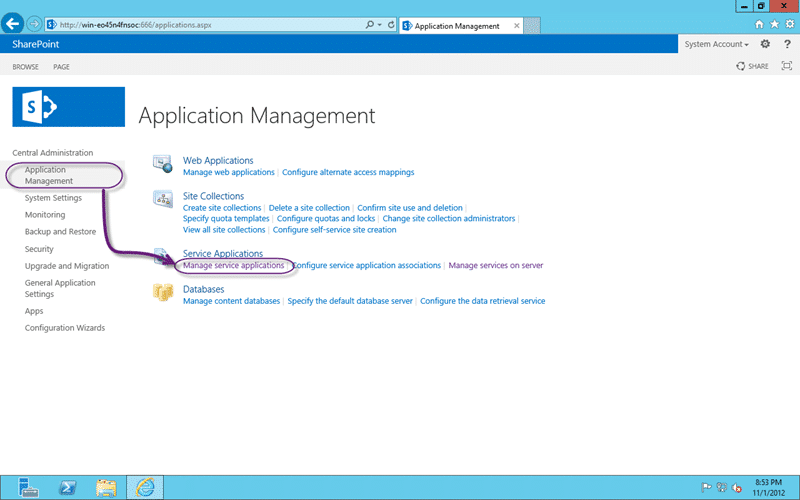
Task: Open Configure self-service site creation link
Action: [334, 230]
